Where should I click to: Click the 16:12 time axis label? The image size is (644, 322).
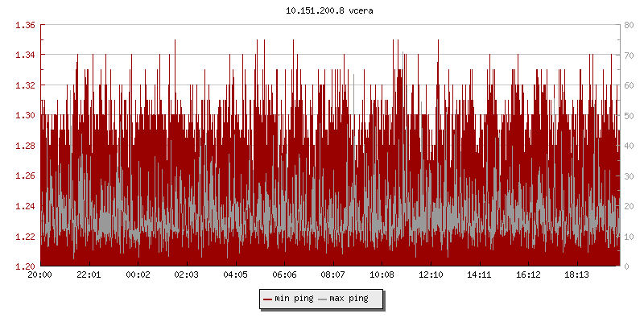click(528, 275)
